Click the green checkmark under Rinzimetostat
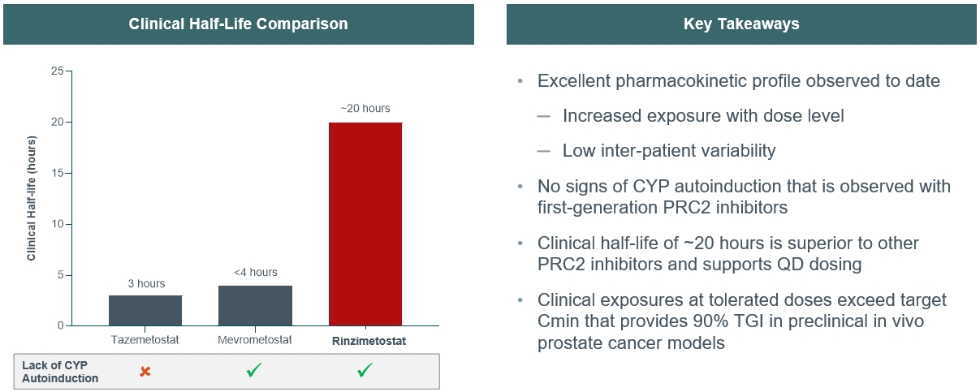This screenshot has height=392, width=980. [365, 371]
